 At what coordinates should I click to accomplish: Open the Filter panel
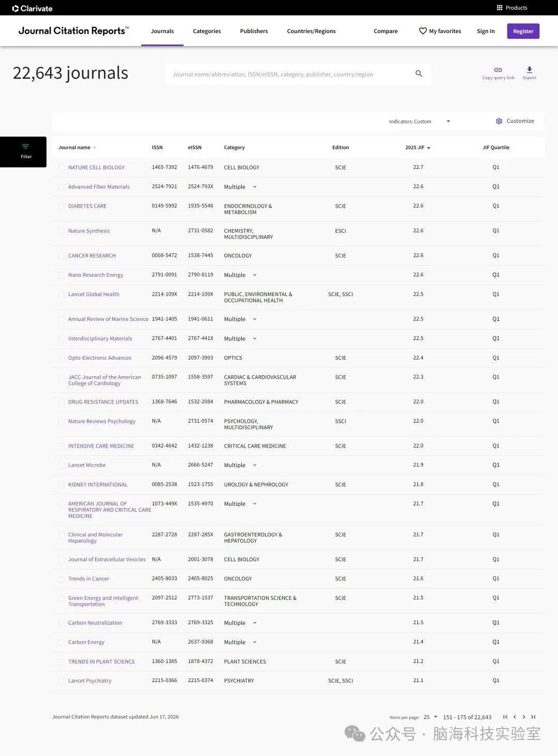23,152
